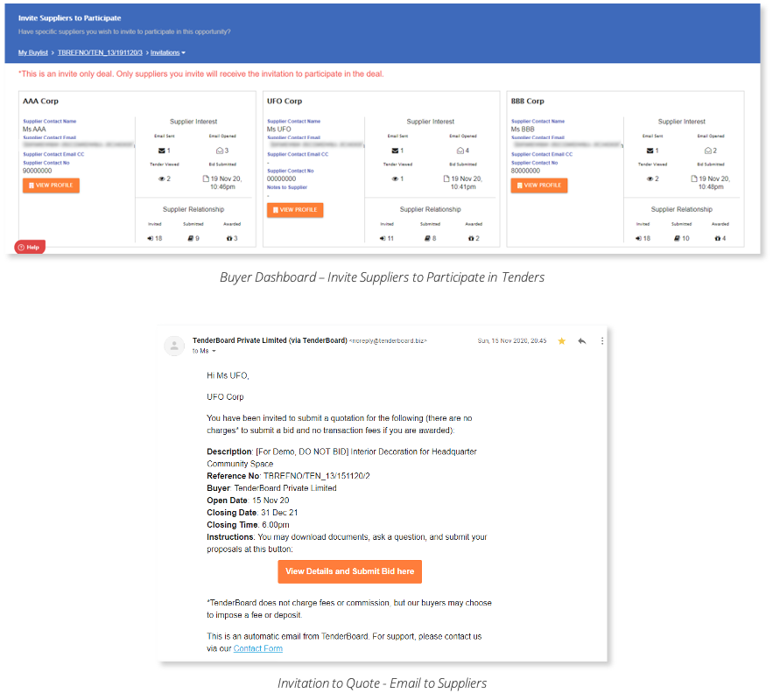Star the TenderBoard invitation email
Viewport: 773px width, 700px height.
pos(561,341)
